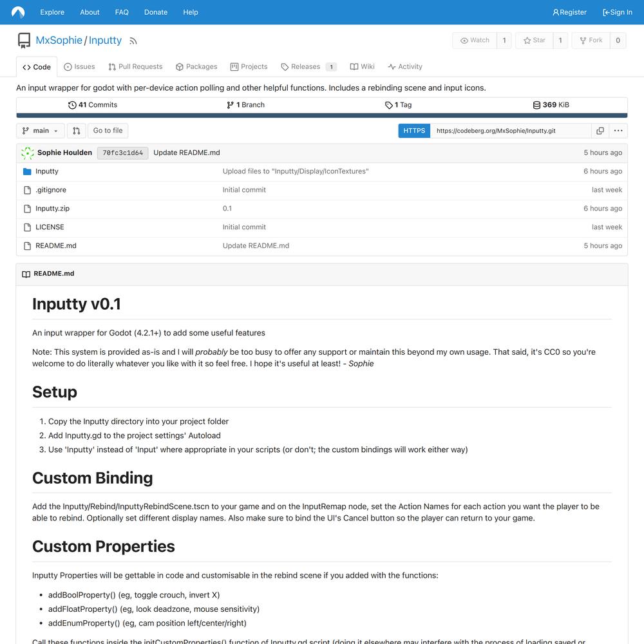Open the Inputty folder name
Image resolution: width=644 pixels, height=644 pixels.
click(x=47, y=171)
